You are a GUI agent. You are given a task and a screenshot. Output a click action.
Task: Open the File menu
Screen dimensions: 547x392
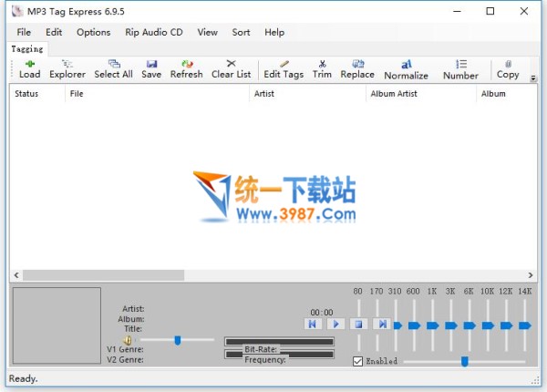[x=24, y=32]
